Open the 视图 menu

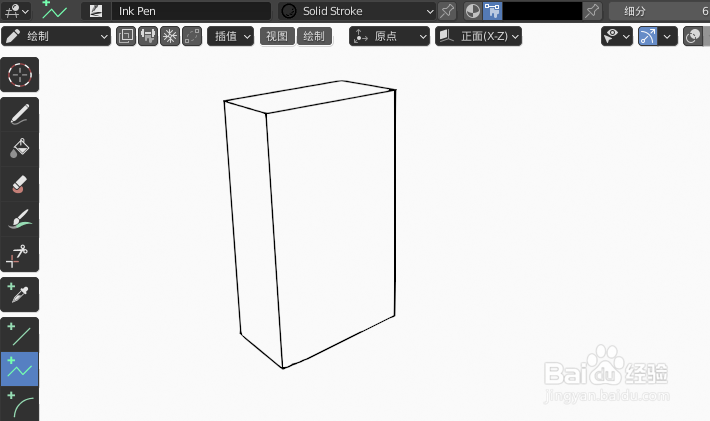point(277,36)
